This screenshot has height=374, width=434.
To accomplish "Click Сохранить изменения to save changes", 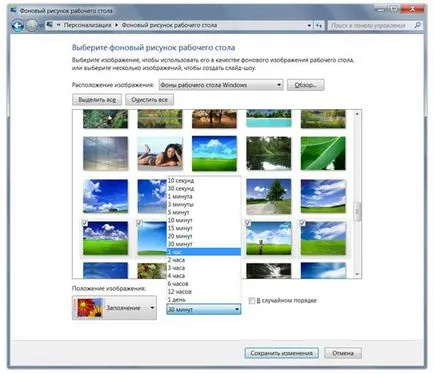I will tap(281, 353).
